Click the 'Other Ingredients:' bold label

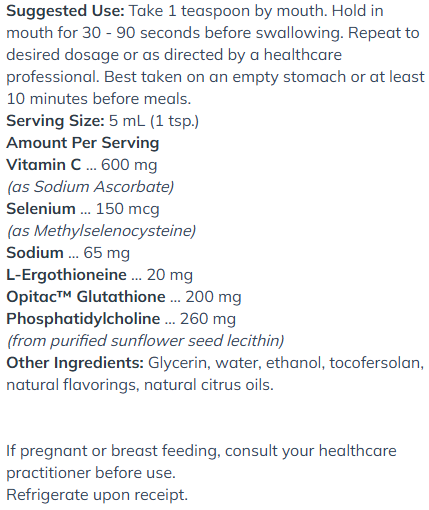[75, 363]
